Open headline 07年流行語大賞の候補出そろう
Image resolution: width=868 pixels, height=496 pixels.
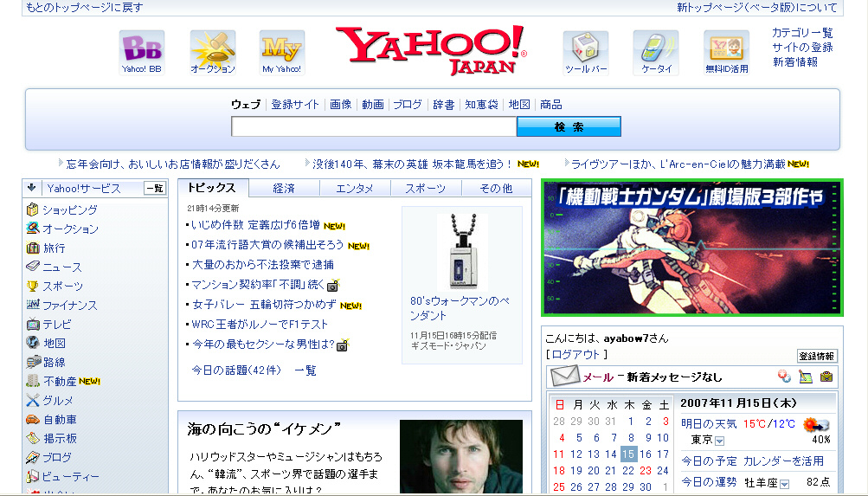click(267, 245)
